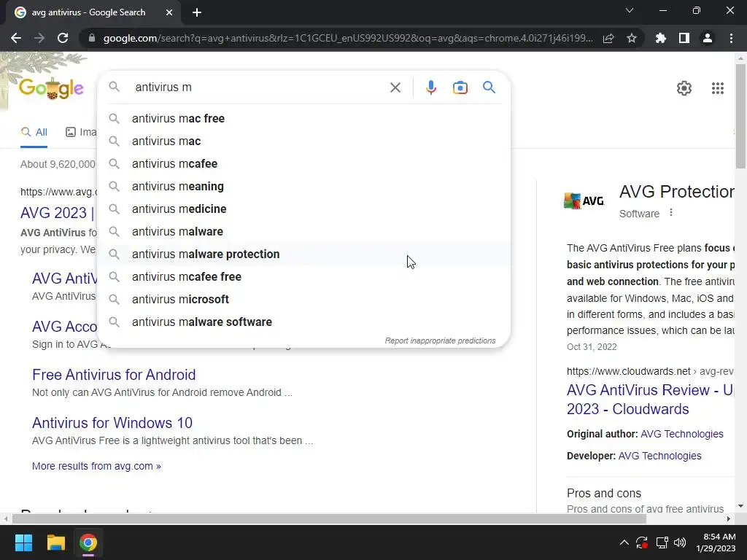The image size is (747, 560).
Task: Go back with the browser back arrow
Action: click(16, 38)
